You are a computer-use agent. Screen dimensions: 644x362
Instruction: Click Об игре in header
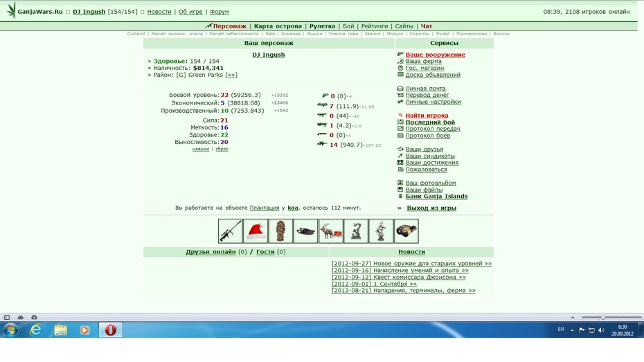pyautogui.click(x=190, y=12)
